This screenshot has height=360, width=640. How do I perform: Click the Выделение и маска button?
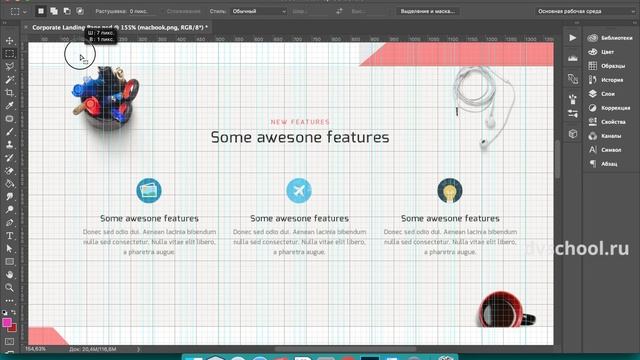pyautogui.click(x=427, y=11)
